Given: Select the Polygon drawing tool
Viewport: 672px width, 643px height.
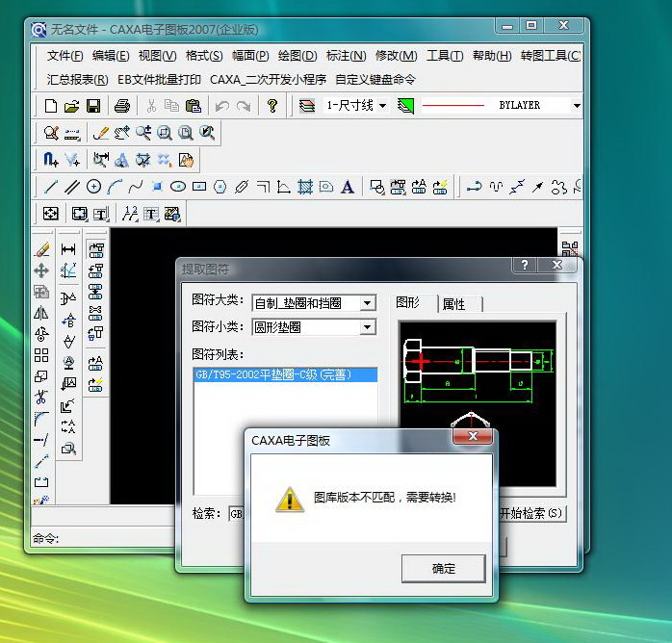Looking at the screenshot, I should pos(220,187).
